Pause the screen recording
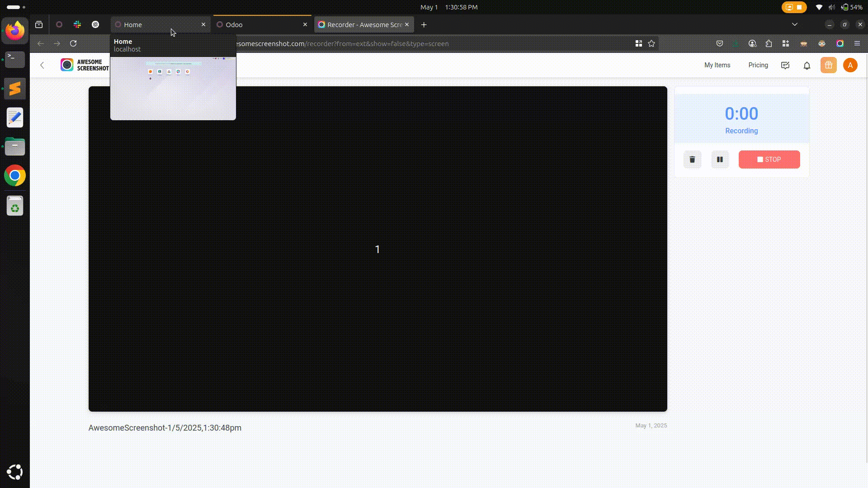 click(x=720, y=160)
